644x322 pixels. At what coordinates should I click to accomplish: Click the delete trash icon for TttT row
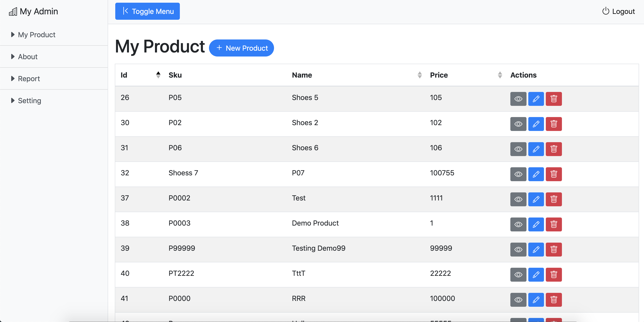pyautogui.click(x=554, y=275)
